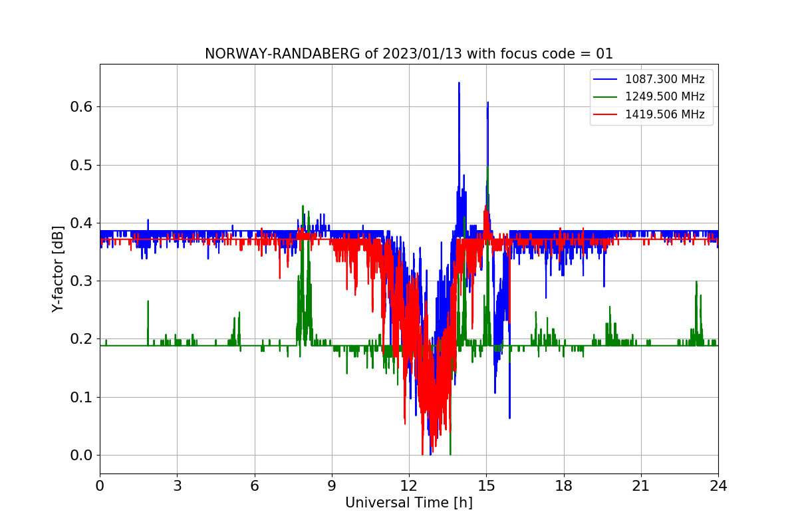Click the y-axis tick label 0.5
Screen dimensions: 798x532
[81, 165]
